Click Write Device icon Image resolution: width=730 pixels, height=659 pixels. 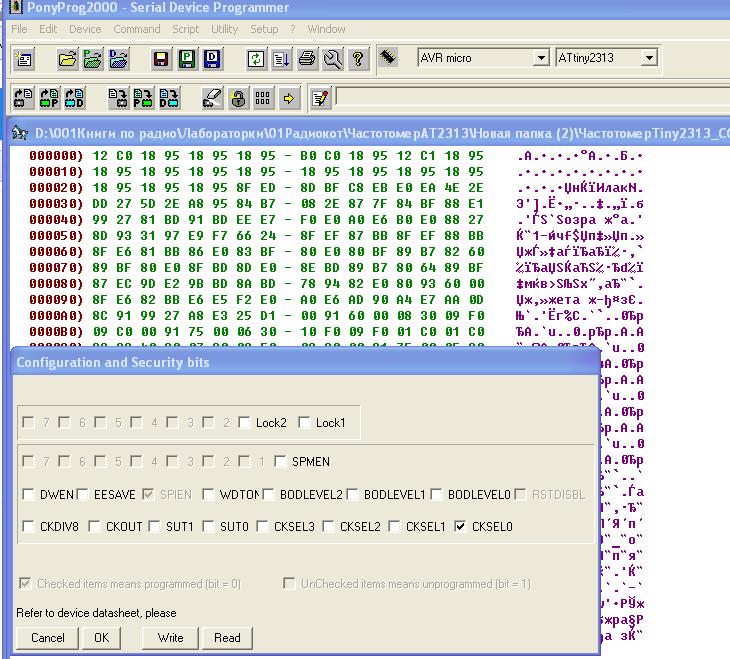tap(118, 98)
